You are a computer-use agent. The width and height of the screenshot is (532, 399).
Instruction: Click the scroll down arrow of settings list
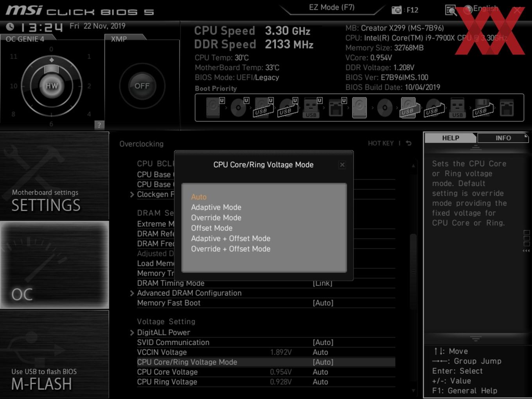(413, 390)
